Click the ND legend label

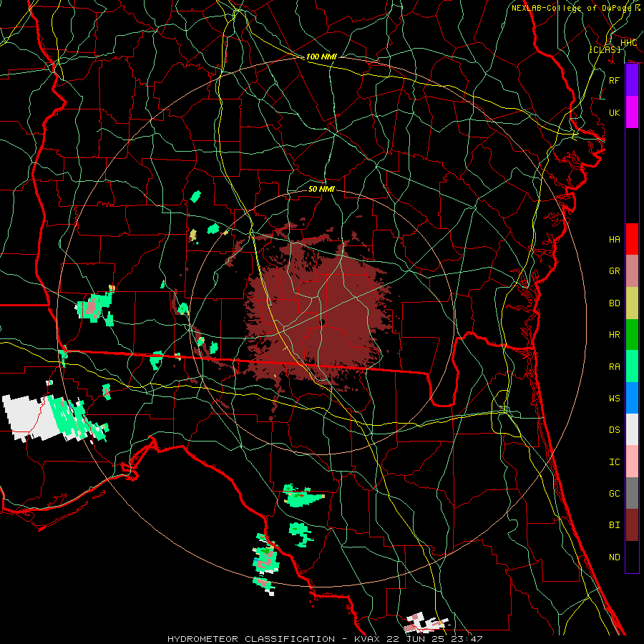(614, 557)
